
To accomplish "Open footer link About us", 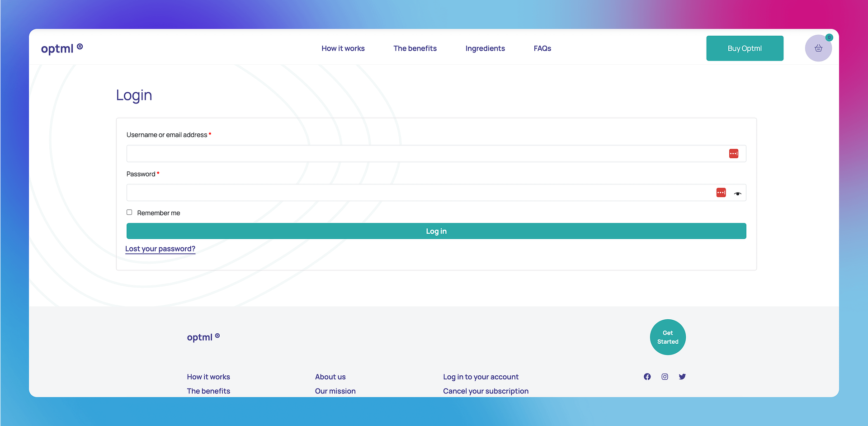I will (330, 377).
